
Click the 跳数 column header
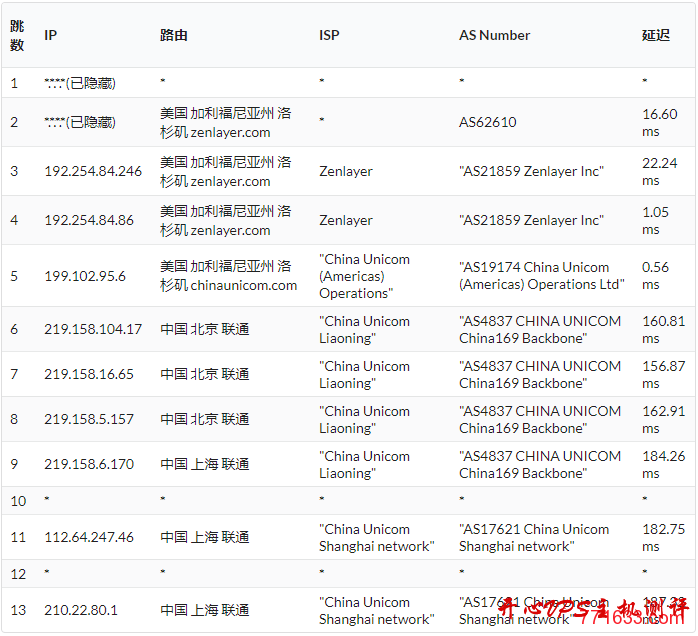coord(17,35)
